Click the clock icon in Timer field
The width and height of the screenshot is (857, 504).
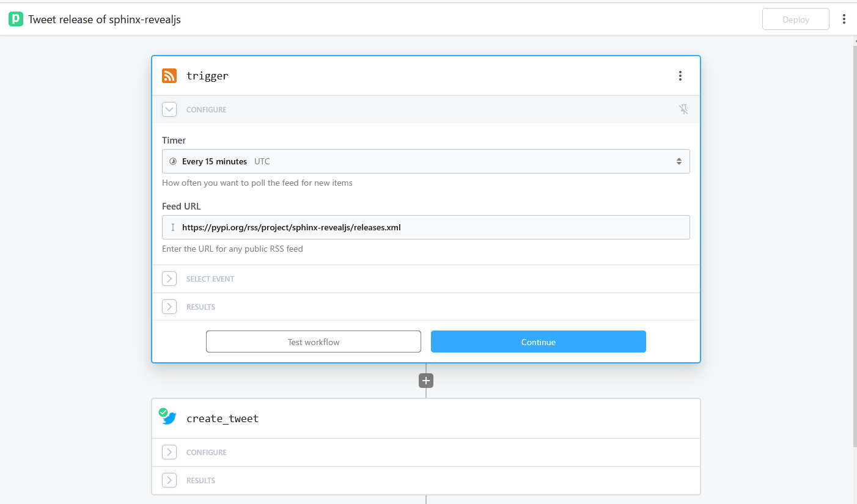point(173,162)
